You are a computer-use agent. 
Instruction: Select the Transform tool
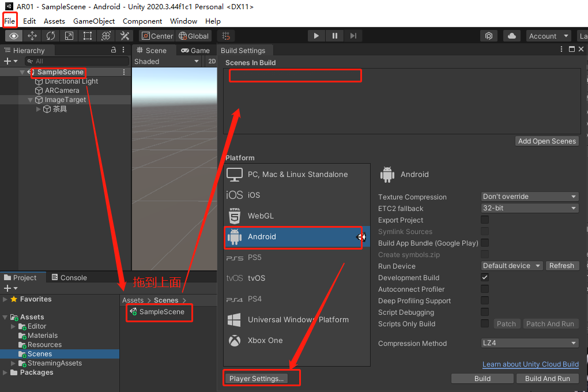(x=106, y=36)
